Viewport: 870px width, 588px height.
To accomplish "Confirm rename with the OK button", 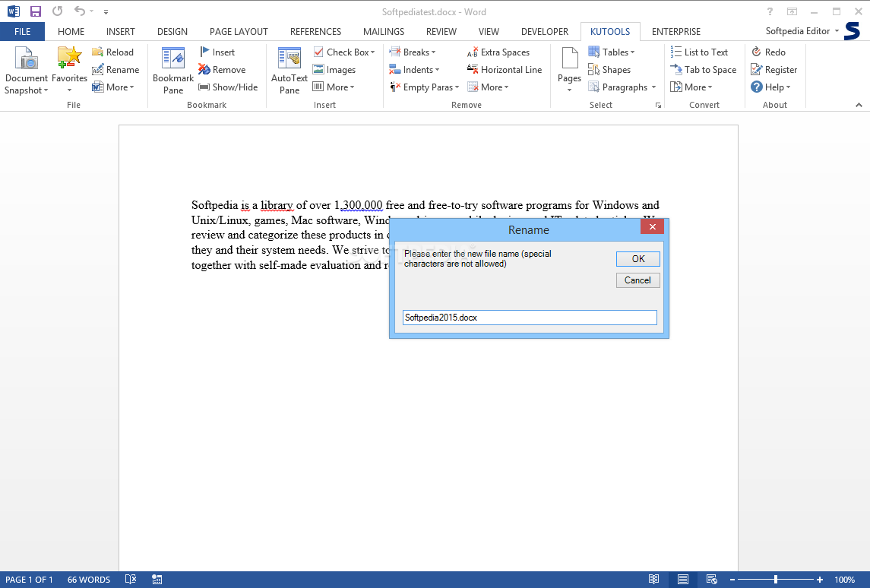I will click(x=638, y=259).
